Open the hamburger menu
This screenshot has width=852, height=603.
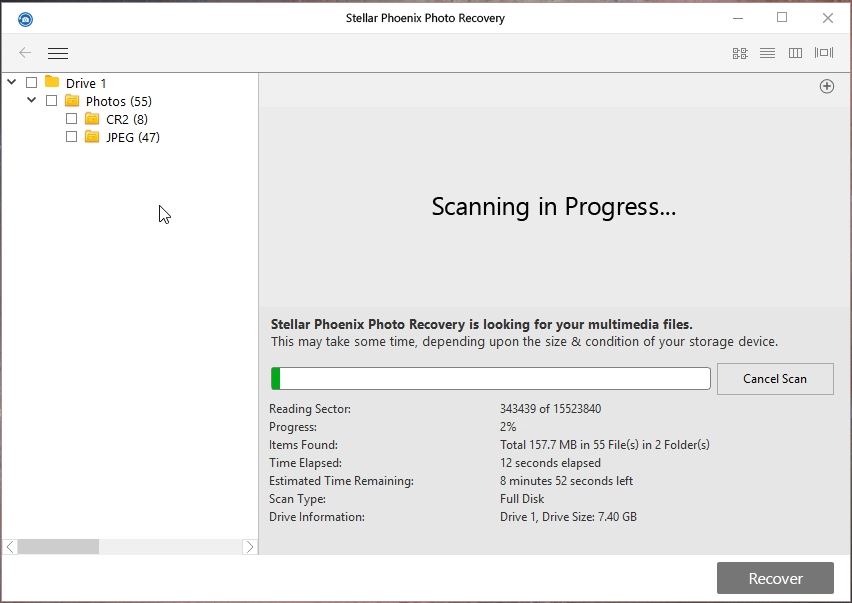[x=58, y=53]
